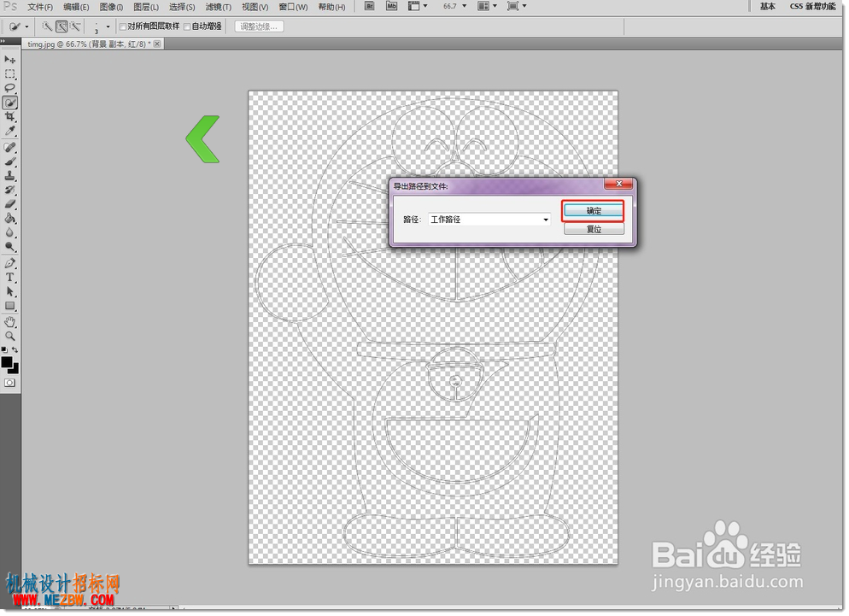Open the 路径 dropdown showing 工作路径
The width and height of the screenshot is (849, 616).
tap(489, 220)
